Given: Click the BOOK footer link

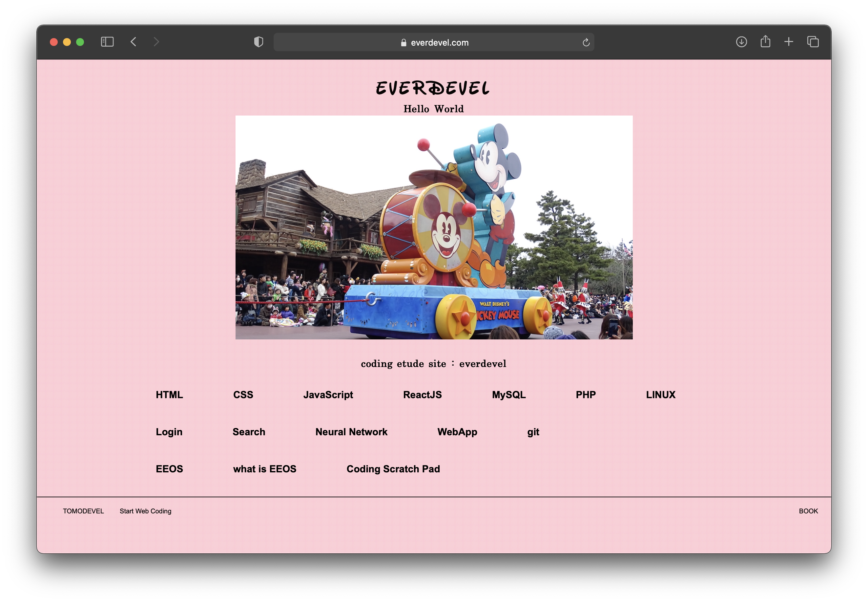Looking at the screenshot, I should [808, 511].
